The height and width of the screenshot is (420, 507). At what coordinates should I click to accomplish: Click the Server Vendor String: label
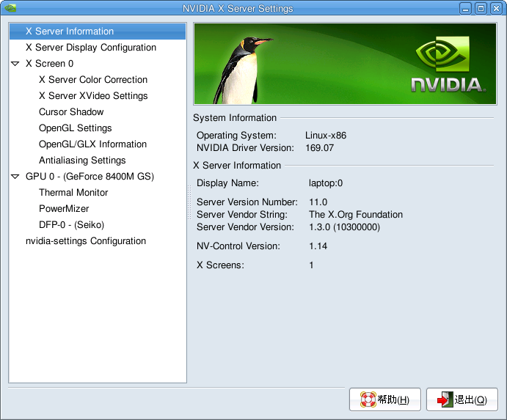242,215
